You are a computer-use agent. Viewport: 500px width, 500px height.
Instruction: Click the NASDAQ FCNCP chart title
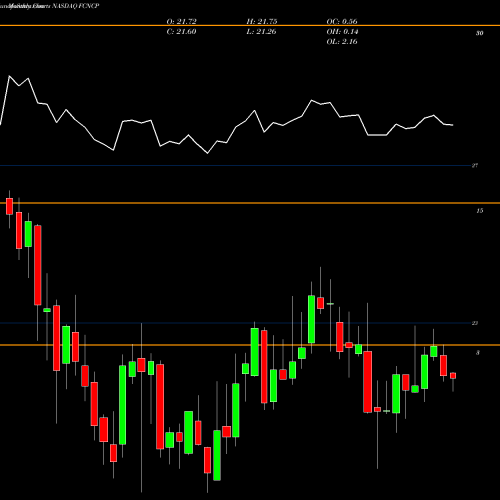75,6
